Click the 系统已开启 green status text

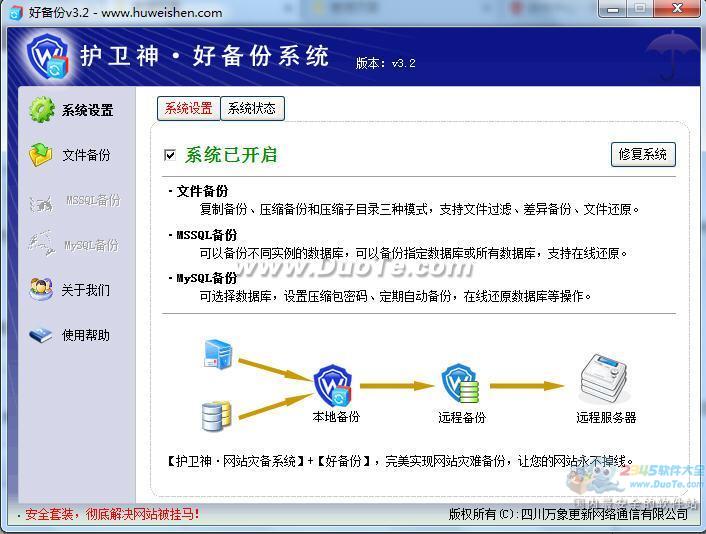(231, 155)
